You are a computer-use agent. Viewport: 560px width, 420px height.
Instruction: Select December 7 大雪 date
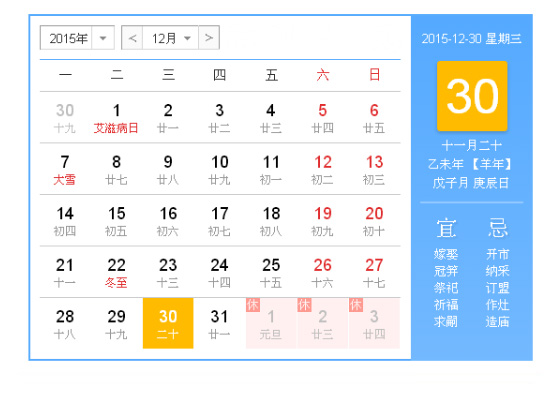coord(65,170)
